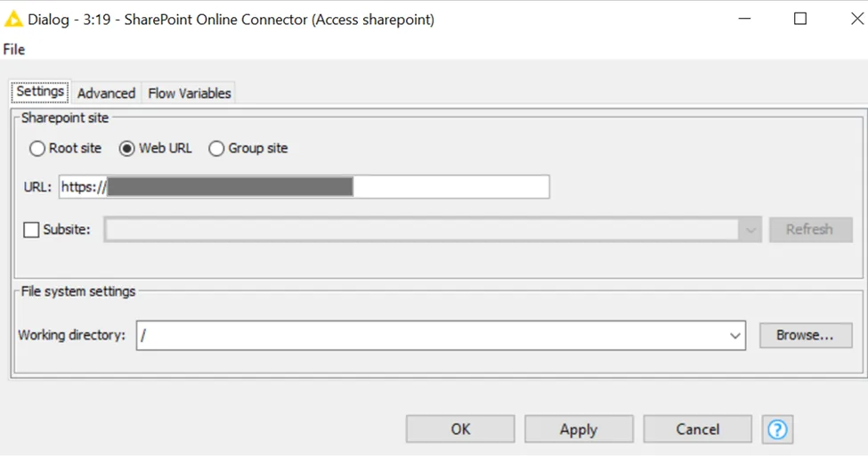Viewport: 868px width, 457px height.
Task: Expand the Subsite dropdown list
Action: (x=750, y=229)
